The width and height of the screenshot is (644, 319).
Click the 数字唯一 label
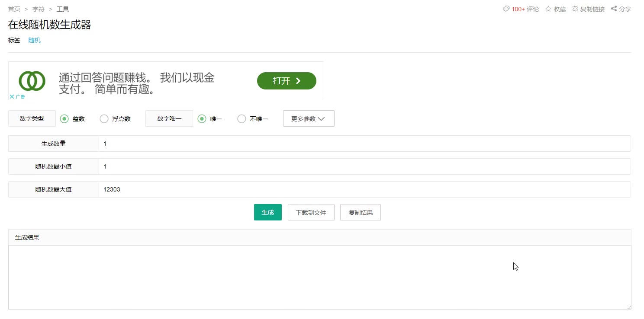click(169, 118)
